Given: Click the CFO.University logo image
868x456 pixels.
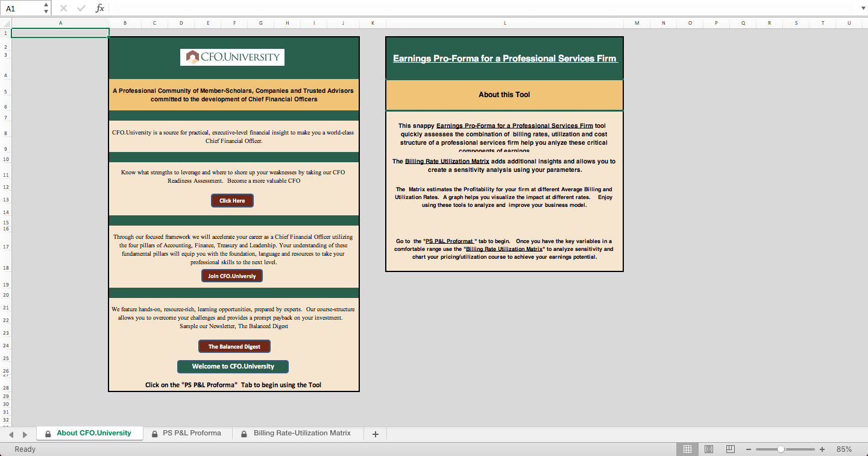Looking at the screenshot, I should [x=232, y=57].
